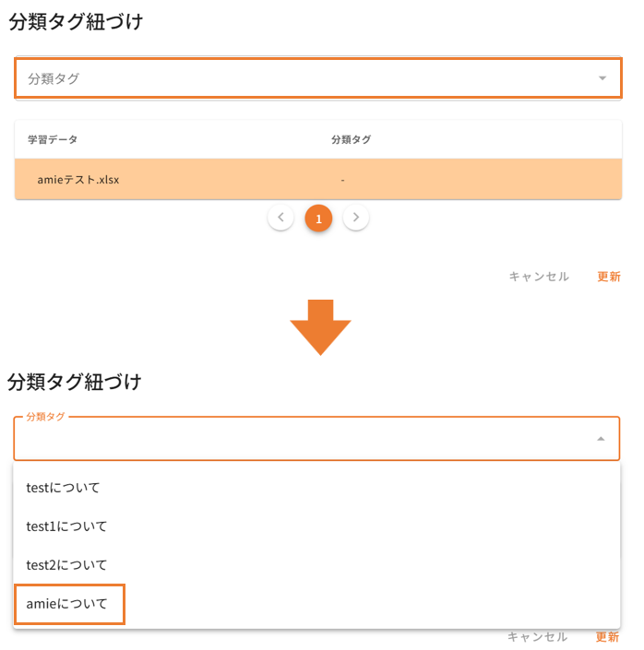Viewport: 644px width, 650px height.
Task: Choose testについて from the tag list
Action: (x=64, y=487)
